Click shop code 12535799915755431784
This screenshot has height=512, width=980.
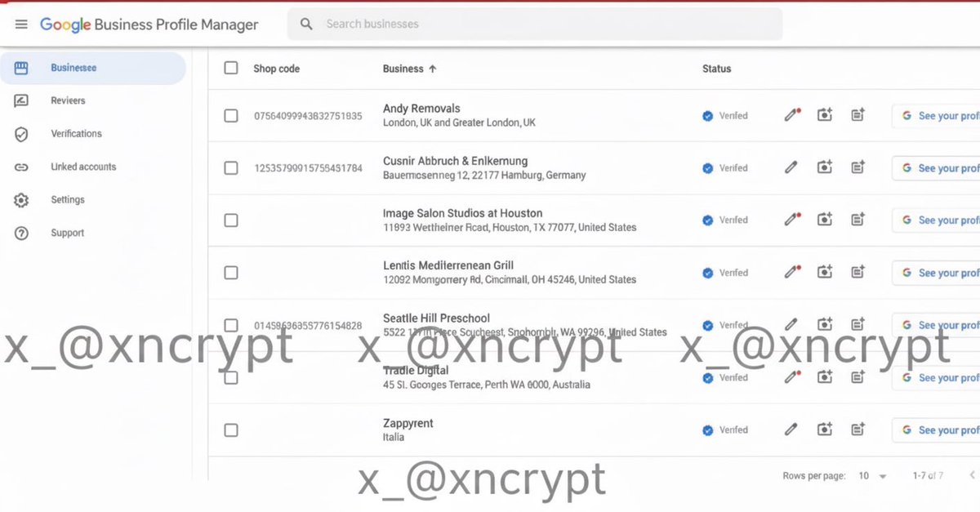[308, 168]
